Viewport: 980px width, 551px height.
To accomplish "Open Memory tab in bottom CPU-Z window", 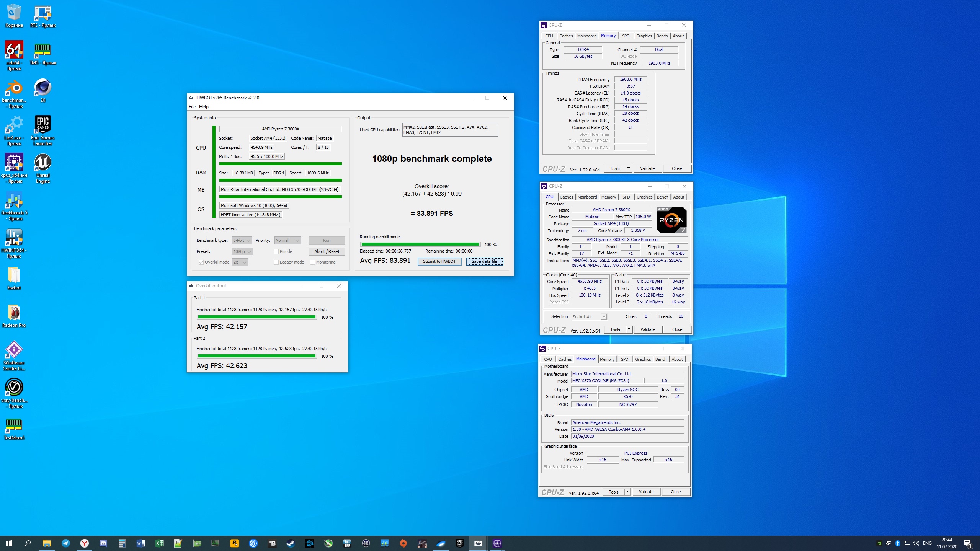I will tap(607, 359).
